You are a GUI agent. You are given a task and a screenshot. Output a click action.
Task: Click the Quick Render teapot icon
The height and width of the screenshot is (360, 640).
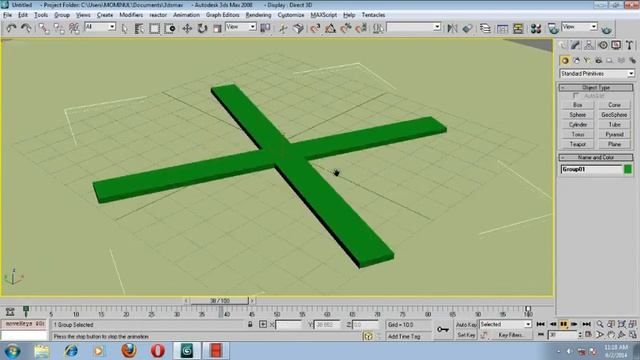[x=607, y=29]
